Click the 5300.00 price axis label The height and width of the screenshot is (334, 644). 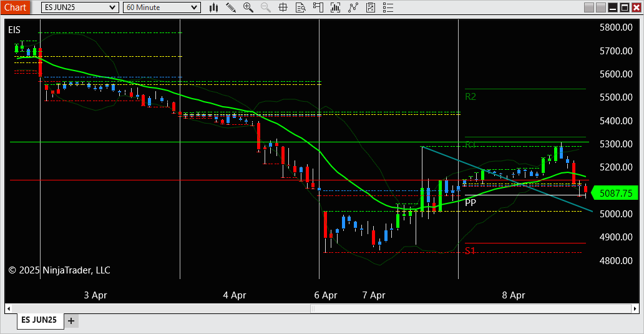point(616,144)
